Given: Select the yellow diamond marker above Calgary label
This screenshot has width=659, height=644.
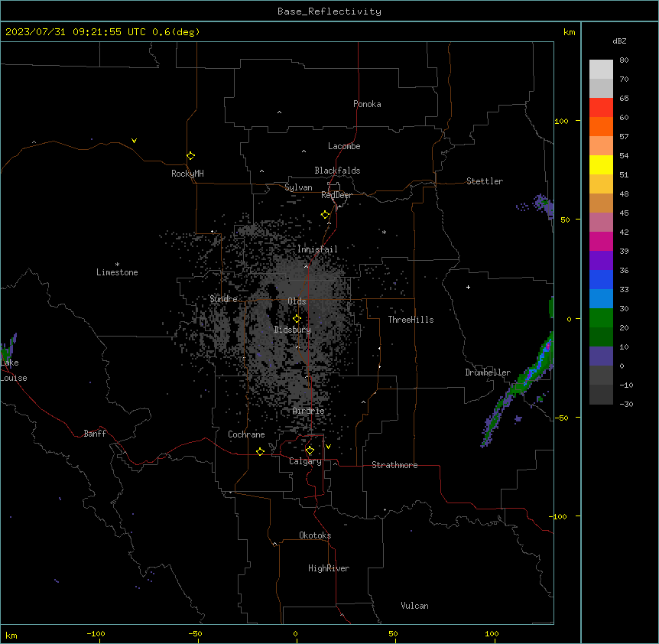Looking at the screenshot, I should 310,450.
